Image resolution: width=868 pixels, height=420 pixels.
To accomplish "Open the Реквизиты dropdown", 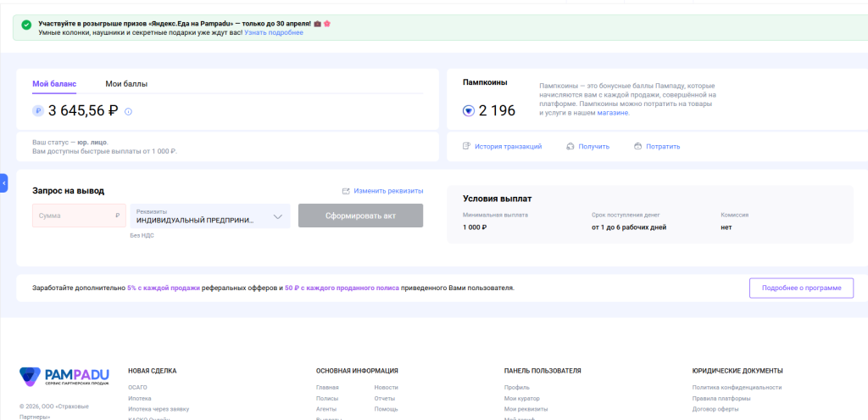I will point(210,216).
